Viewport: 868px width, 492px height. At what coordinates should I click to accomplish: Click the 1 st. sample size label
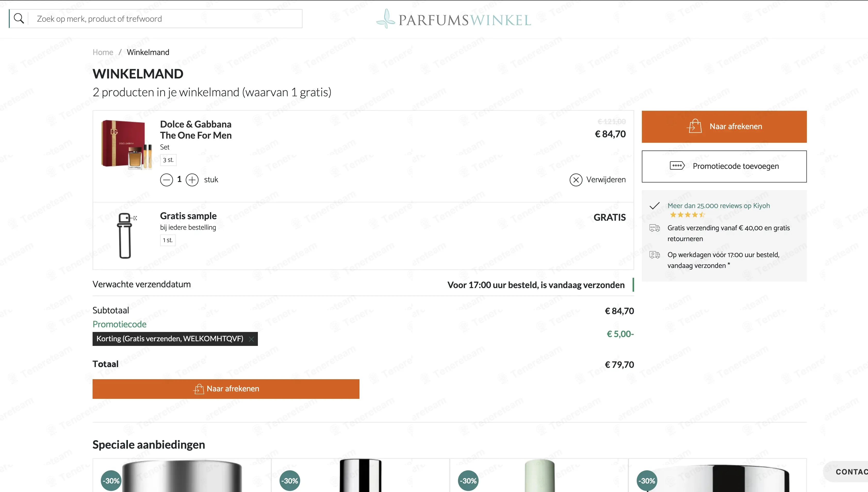pos(168,240)
